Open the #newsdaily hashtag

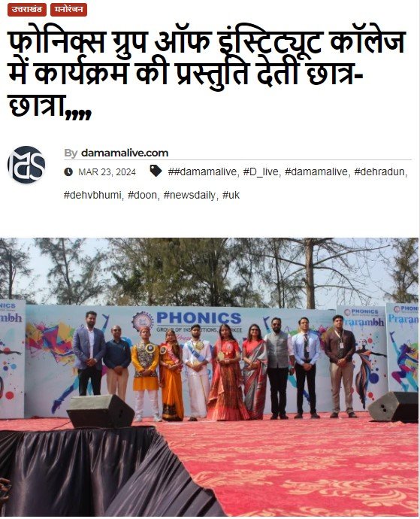pos(190,196)
